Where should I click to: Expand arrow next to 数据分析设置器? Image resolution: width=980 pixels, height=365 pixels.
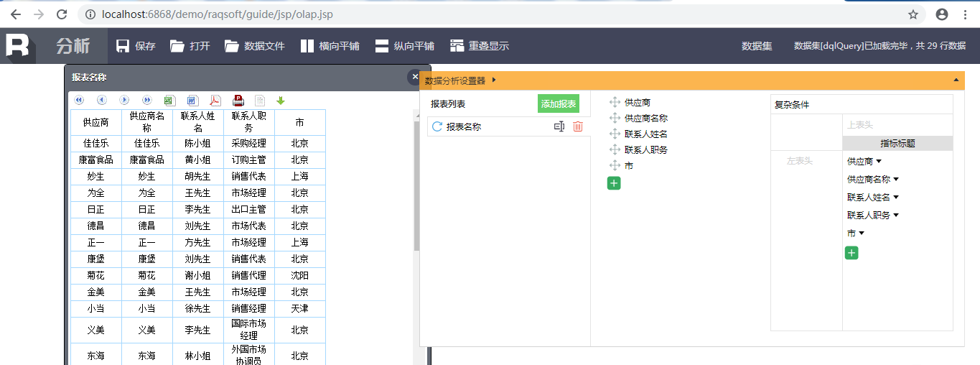click(x=494, y=80)
